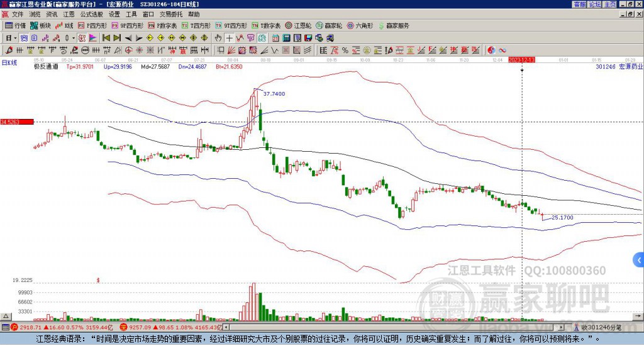Click the 2023-12-13 date marker
This screenshot has width=644, height=345.
point(521,60)
